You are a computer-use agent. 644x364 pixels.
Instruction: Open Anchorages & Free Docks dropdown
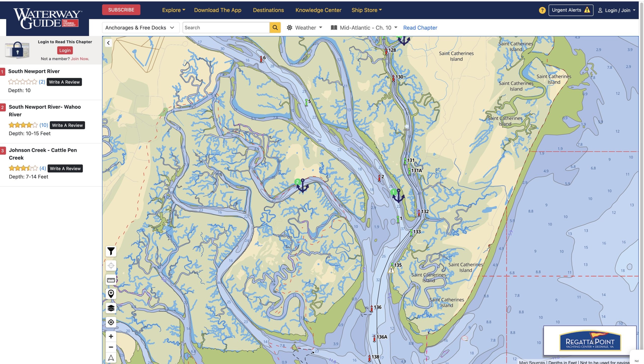[140, 28]
